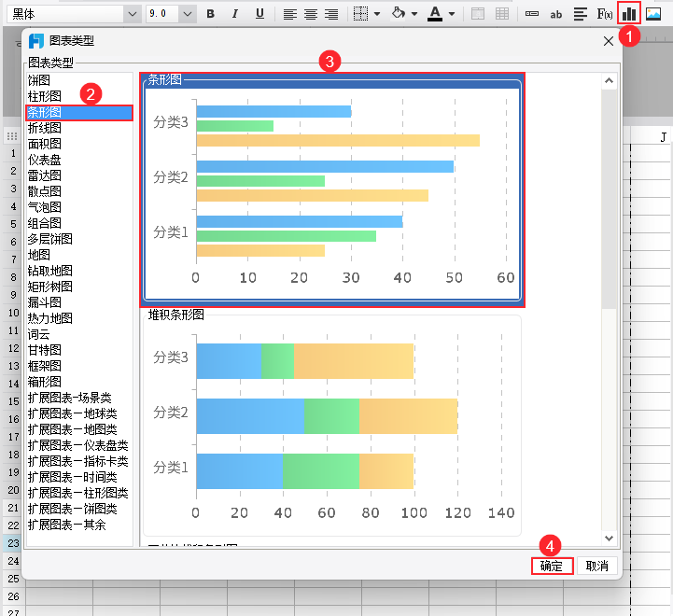This screenshot has width=673, height=616.
Task: Select 扩展图表-地图类 entry
Action: click(x=79, y=429)
